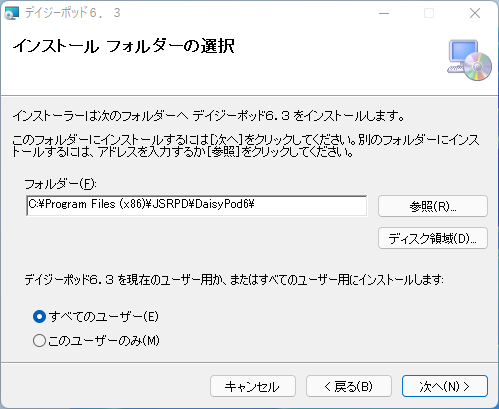
Task: Click the paragraph beginning このフォルダーにインストールするには
Action: 246,146
